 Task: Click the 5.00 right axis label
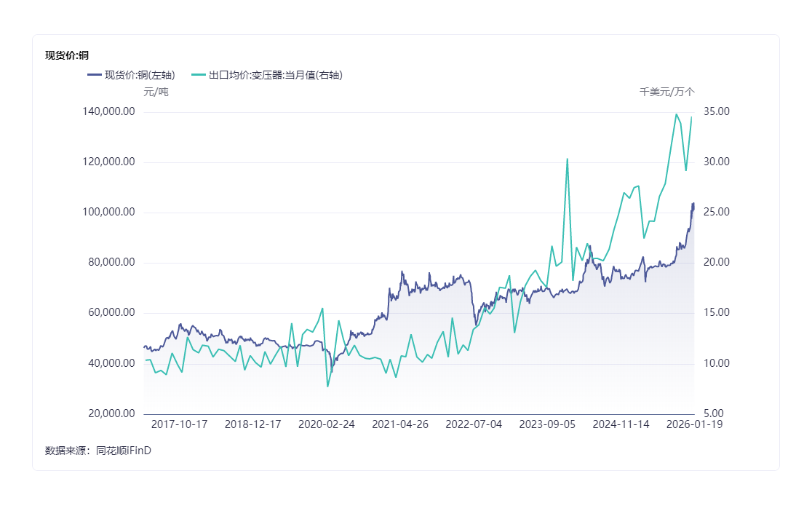(714, 414)
